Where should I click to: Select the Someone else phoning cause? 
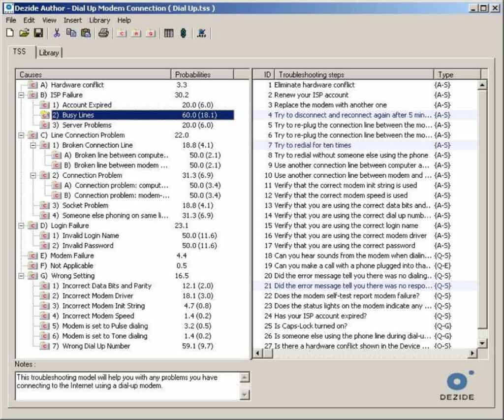[115, 216]
